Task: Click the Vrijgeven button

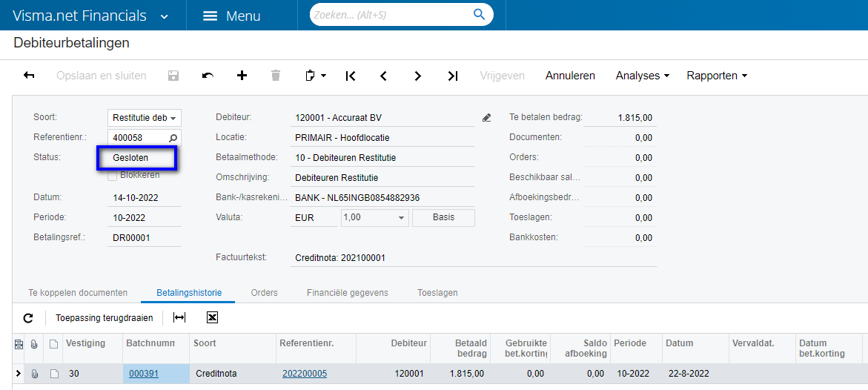Action: 502,76
